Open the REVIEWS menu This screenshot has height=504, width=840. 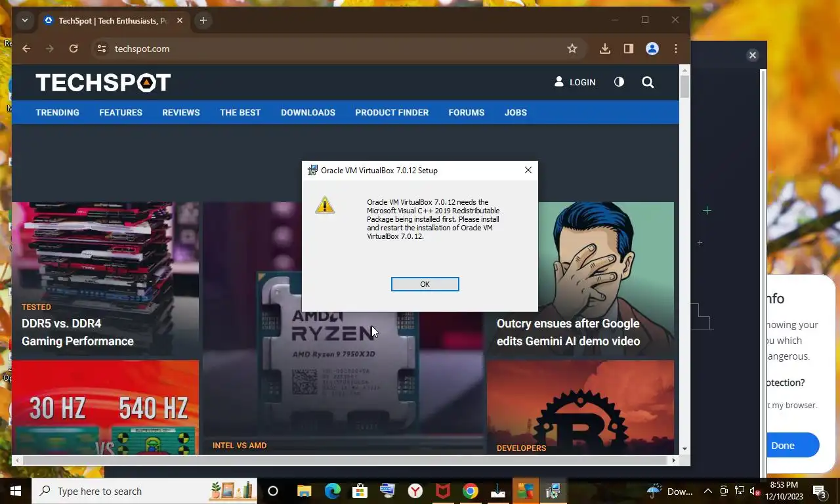tap(181, 112)
